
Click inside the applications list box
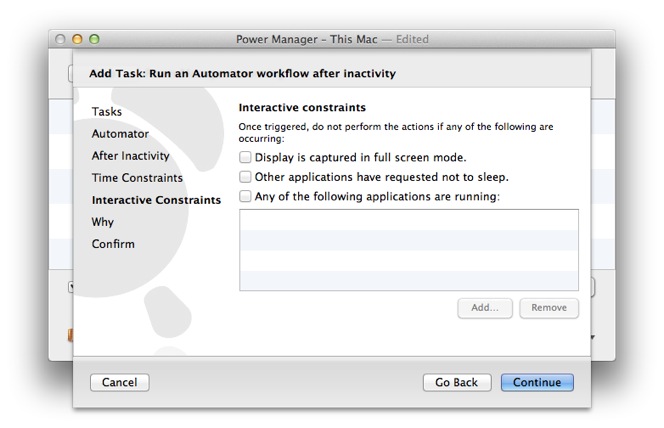pos(409,250)
